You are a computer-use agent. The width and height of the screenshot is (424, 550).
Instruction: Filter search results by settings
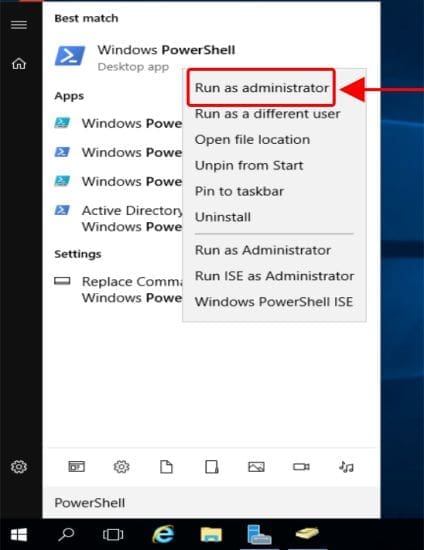[x=121, y=467]
